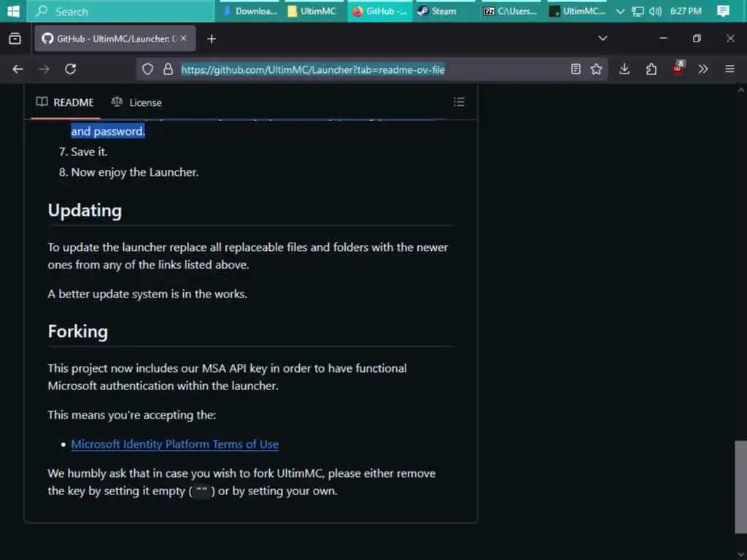Expand the hidden system tray icons
This screenshot has height=560, width=747.
click(x=620, y=12)
